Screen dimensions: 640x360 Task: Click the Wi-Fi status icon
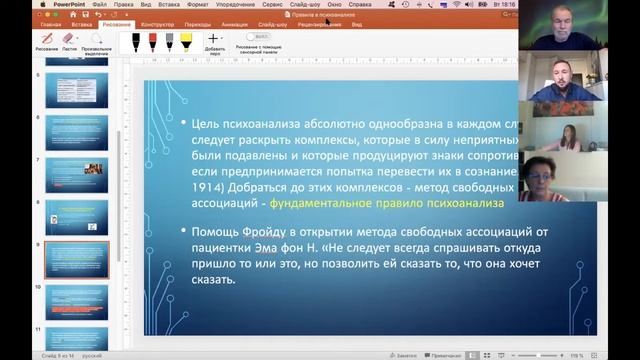(x=456, y=4)
